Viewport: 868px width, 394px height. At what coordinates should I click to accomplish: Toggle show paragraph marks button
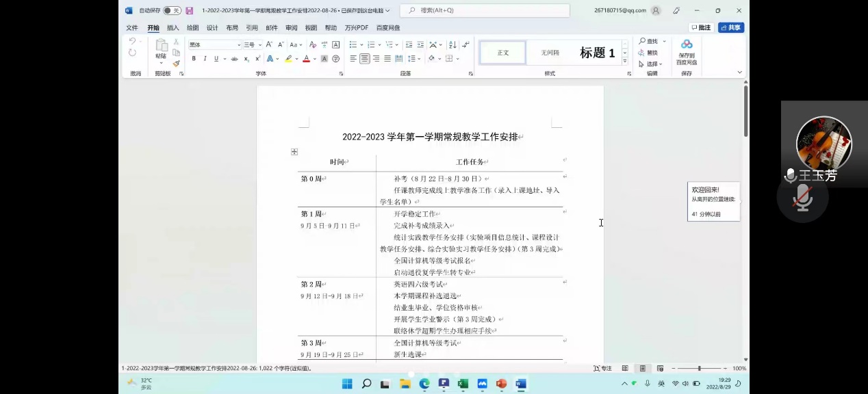pos(465,44)
